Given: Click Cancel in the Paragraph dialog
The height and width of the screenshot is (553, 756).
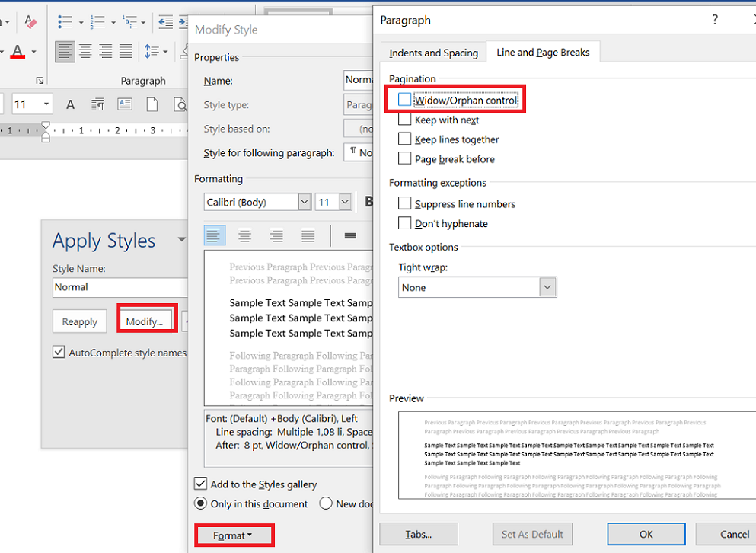Looking at the screenshot, I should pyautogui.click(x=728, y=534).
